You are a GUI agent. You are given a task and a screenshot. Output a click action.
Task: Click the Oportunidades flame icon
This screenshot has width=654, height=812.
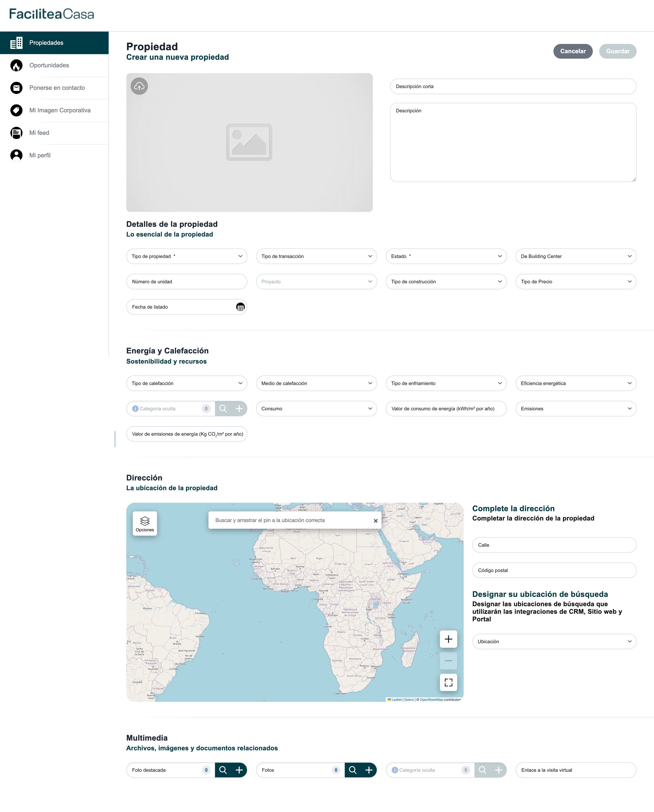point(16,66)
